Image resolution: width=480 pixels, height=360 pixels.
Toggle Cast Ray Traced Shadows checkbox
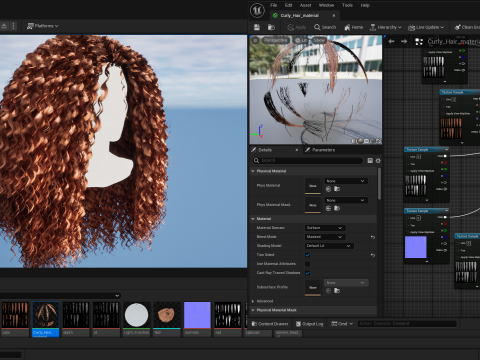click(308, 273)
